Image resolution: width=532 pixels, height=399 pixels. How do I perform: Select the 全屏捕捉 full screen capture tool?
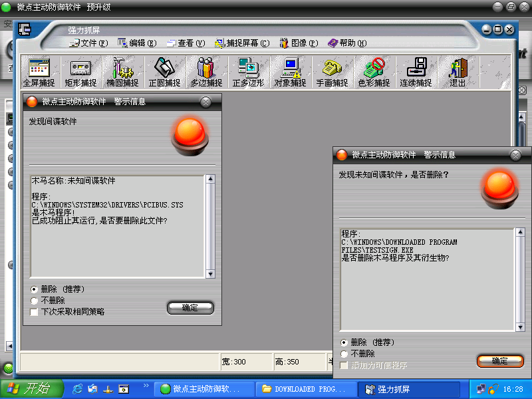(x=39, y=72)
